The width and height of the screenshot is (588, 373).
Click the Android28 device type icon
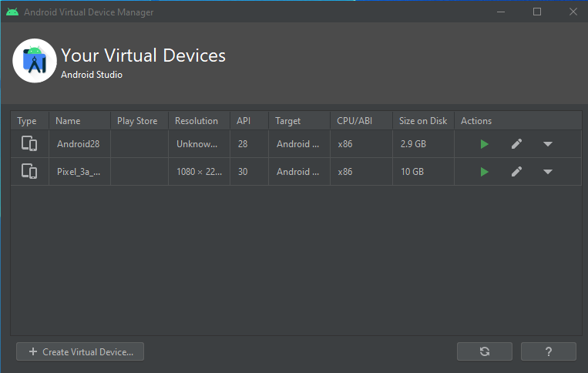[29, 144]
